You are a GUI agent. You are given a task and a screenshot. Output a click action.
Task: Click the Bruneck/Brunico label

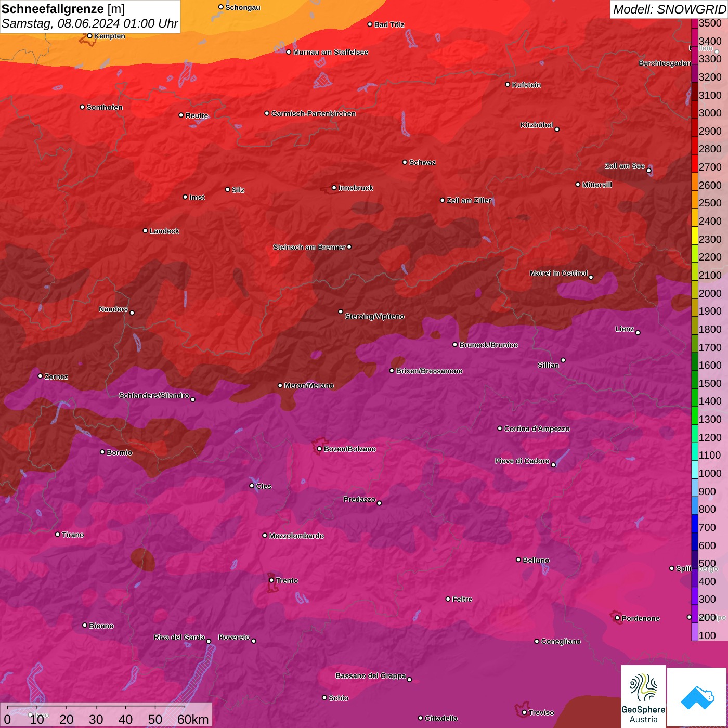coord(488,345)
